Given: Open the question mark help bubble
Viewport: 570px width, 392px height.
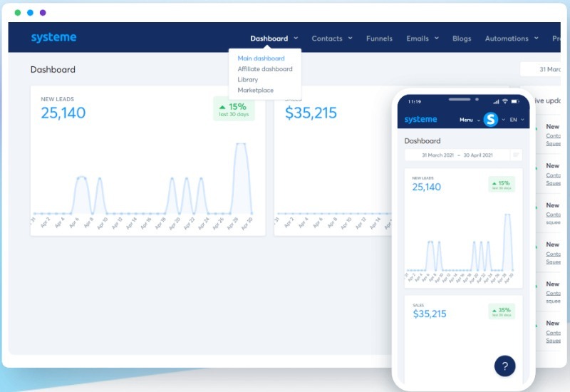Looking at the screenshot, I should [x=504, y=366].
